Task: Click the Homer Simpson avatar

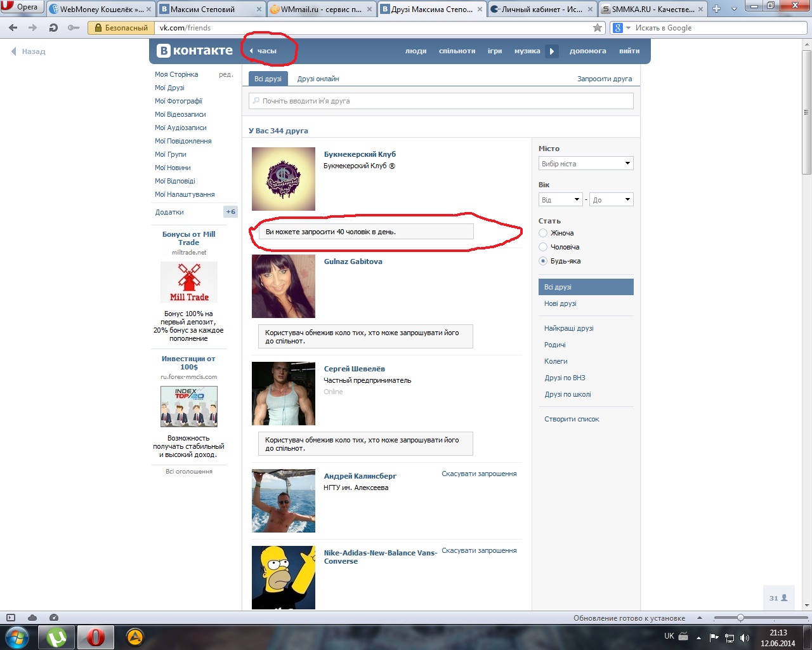Action: pos(284,578)
